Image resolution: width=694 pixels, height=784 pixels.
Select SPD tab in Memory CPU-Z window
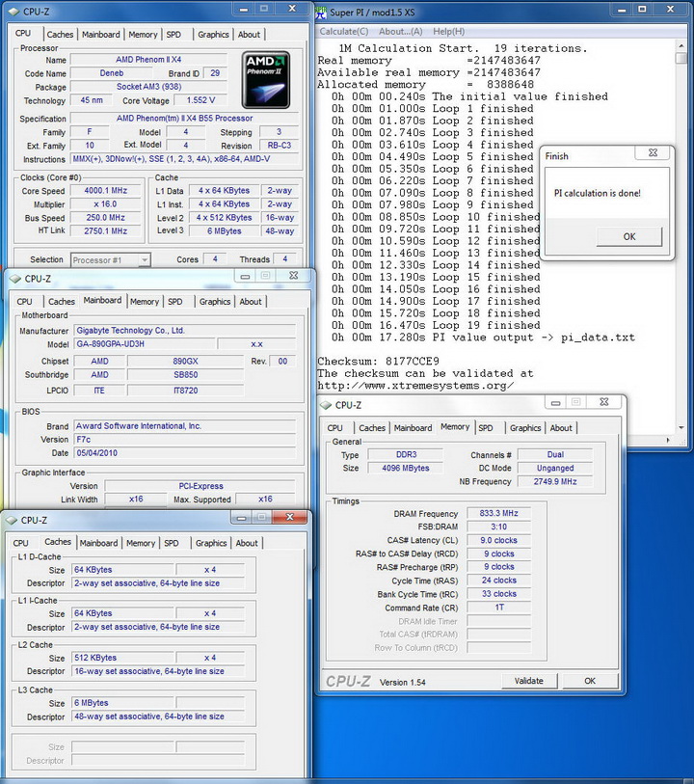(486, 428)
